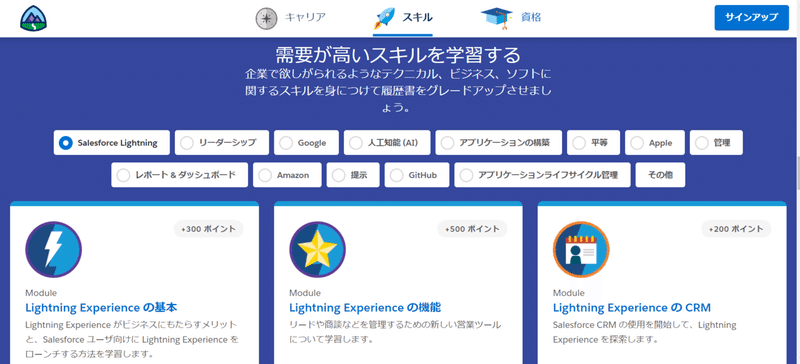Select the 平等 skill filter
Image resolution: width=800 pixels, height=364 pixels.
click(x=593, y=142)
